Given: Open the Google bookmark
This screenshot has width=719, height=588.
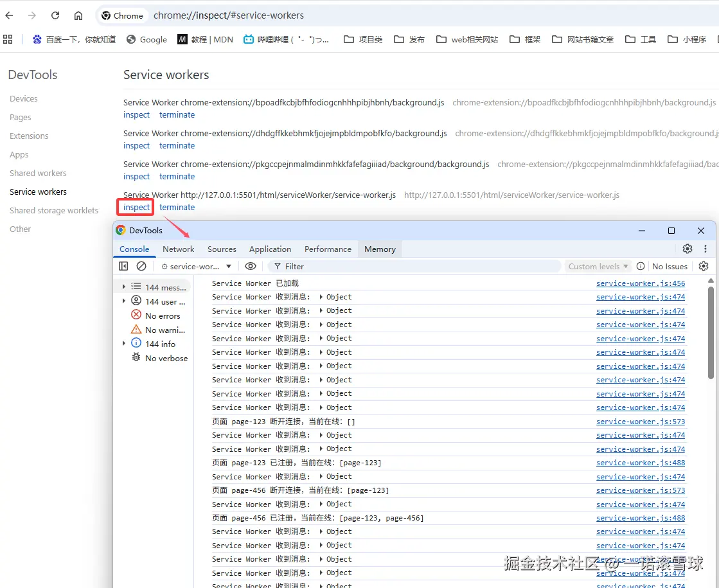Looking at the screenshot, I should 146,39.
